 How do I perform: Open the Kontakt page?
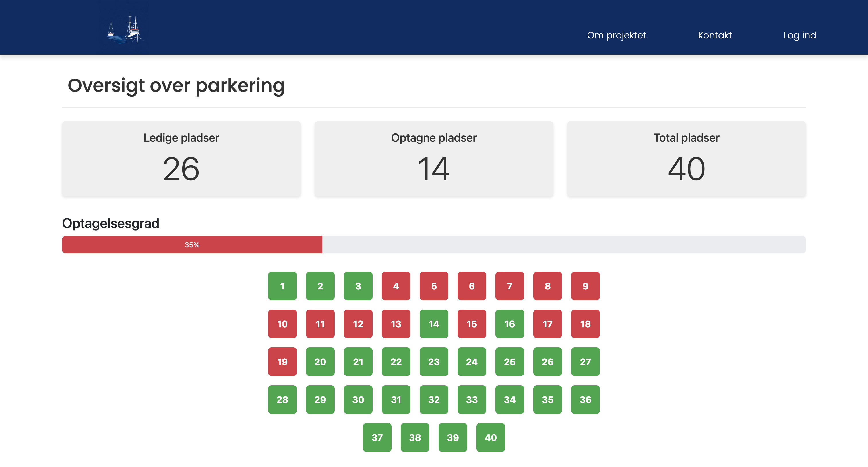click(x=714, y=35)
